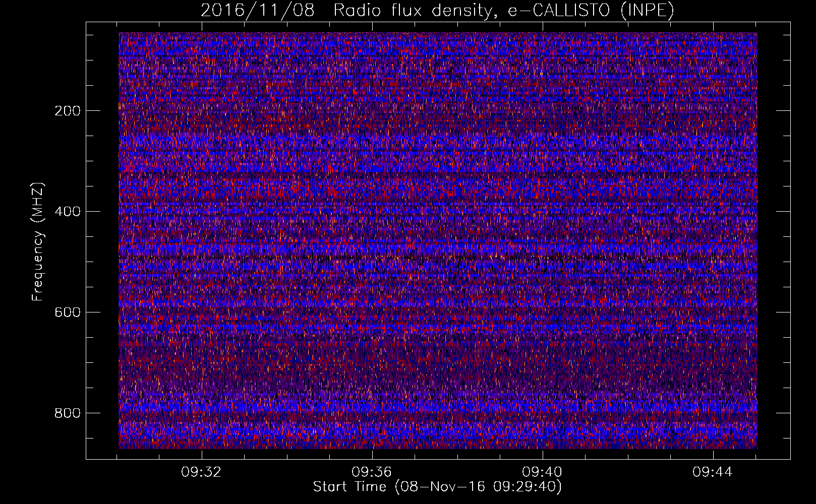Click the '09:44' time tick label
This screenshot has width=816, height=504.
[713, 472]
